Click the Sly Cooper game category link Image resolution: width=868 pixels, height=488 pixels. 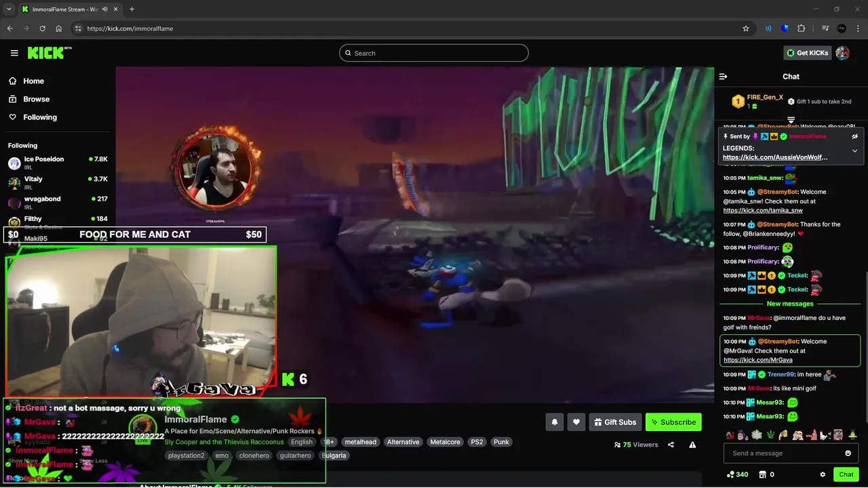(224, 442)
